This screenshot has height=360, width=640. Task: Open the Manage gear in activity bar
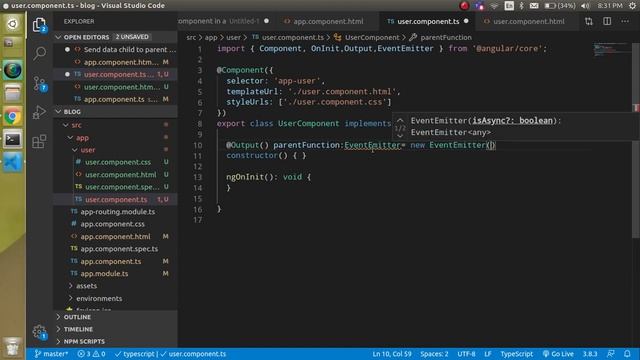pyautogui.click(x=39, y=332)
